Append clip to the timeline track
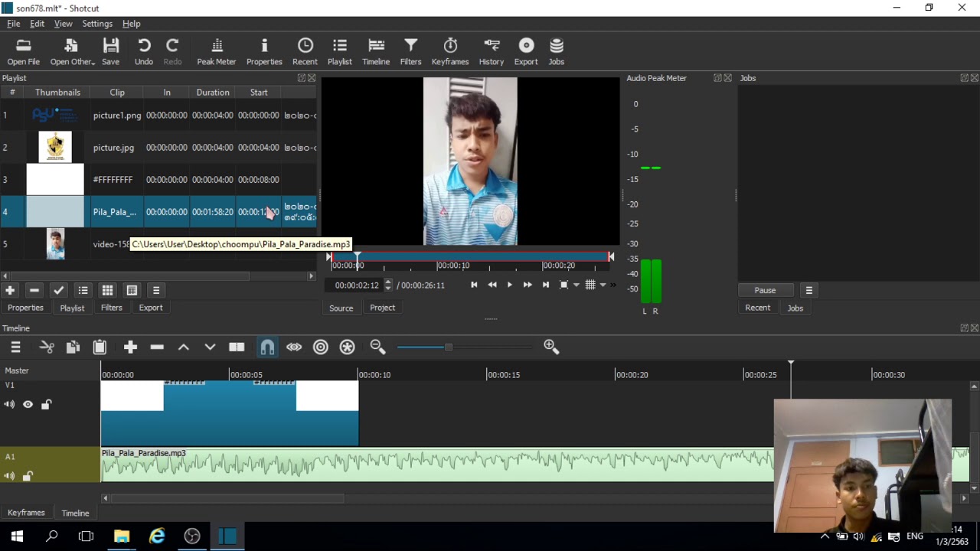This screenshot has width=980, height=551. 130,347
